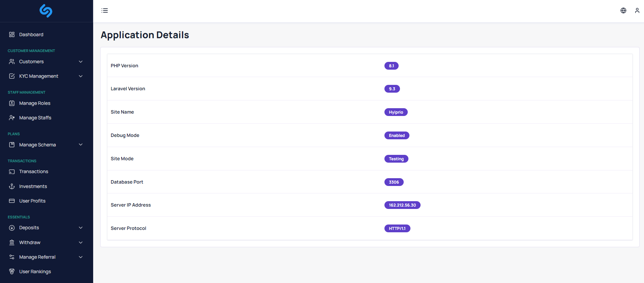Expand the Manage Schema chevron
644x283 pixels.
coord(81,145)
